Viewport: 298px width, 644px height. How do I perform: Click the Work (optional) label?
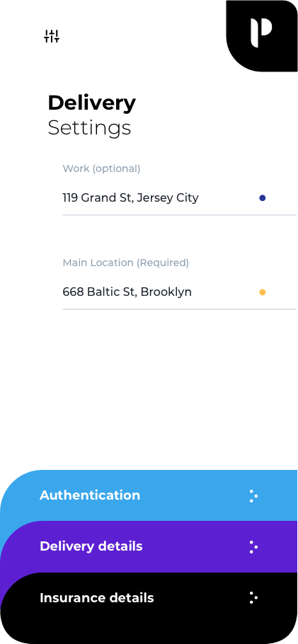[101, 168]
